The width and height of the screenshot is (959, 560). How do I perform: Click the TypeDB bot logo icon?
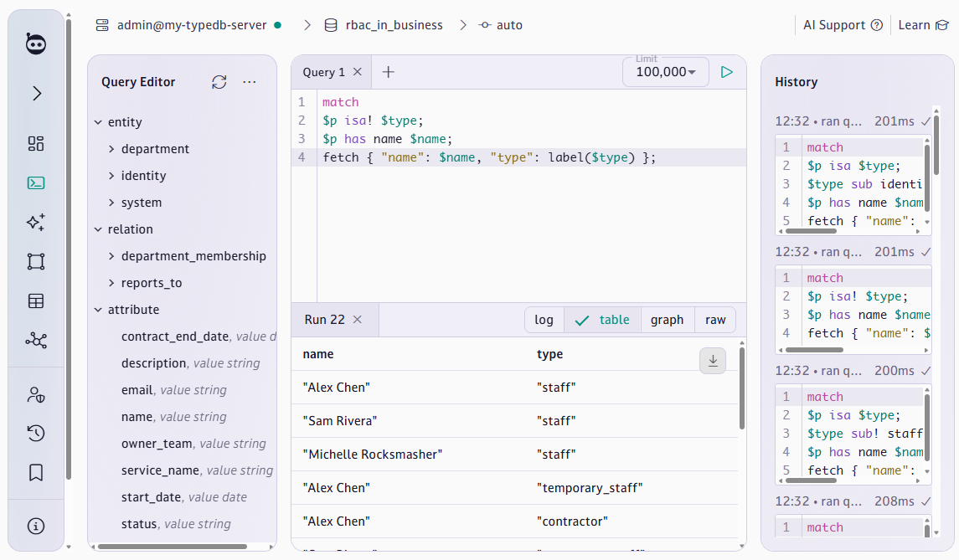coord(36,44)
